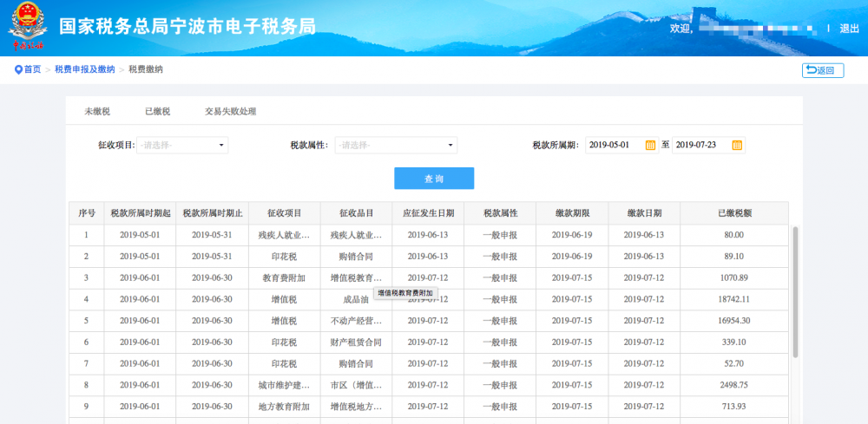
Task: Open the 征收项目 dropdown
Action: pyautogui.click(x=182, y=146)
